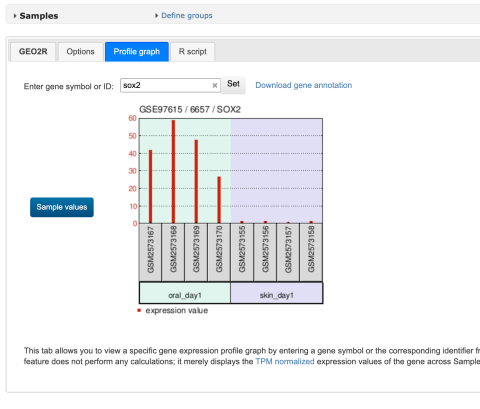
Task: Click the Sample values button
Action: click(62, 207)
